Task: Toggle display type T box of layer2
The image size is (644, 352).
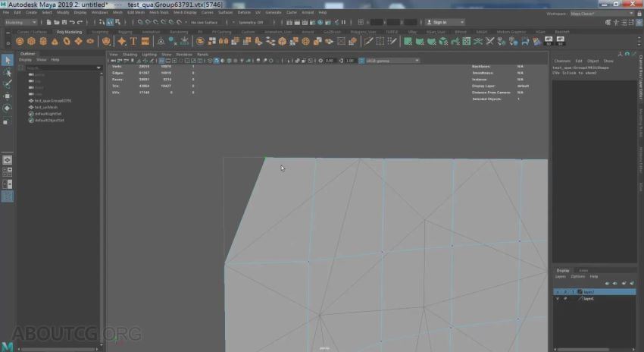Action: point(573,292)
